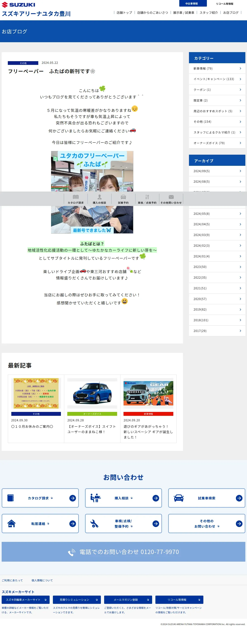Click the arrow circle on 購入相談 card
Viewport: 247px width, 644px height.
click(156, 498)
